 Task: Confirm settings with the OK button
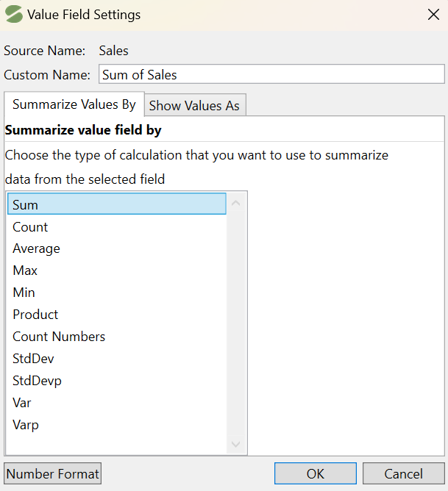(316, 474)
